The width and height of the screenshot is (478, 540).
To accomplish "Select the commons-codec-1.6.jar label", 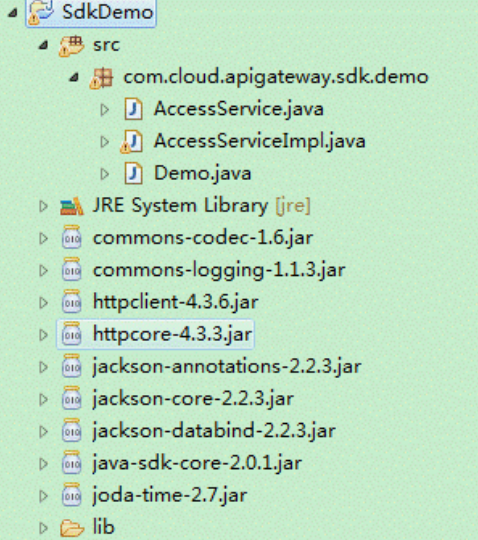I will coord(203,238).
